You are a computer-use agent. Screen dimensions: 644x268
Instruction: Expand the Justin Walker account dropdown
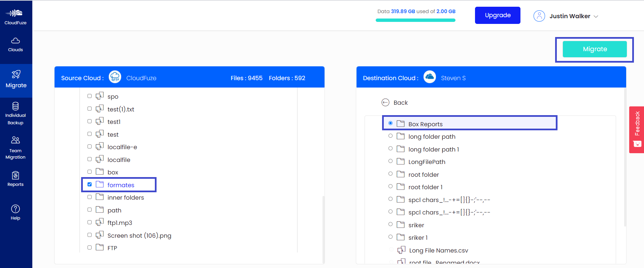(596, 16)
